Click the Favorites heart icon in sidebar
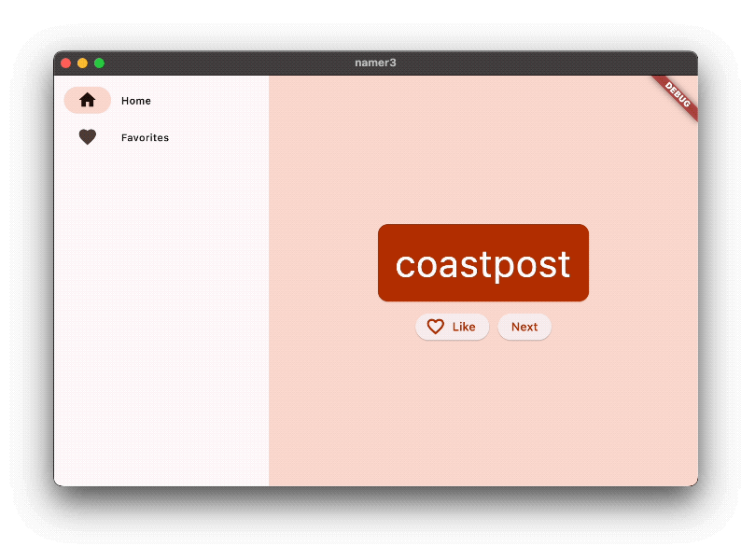 pos(88,137)
